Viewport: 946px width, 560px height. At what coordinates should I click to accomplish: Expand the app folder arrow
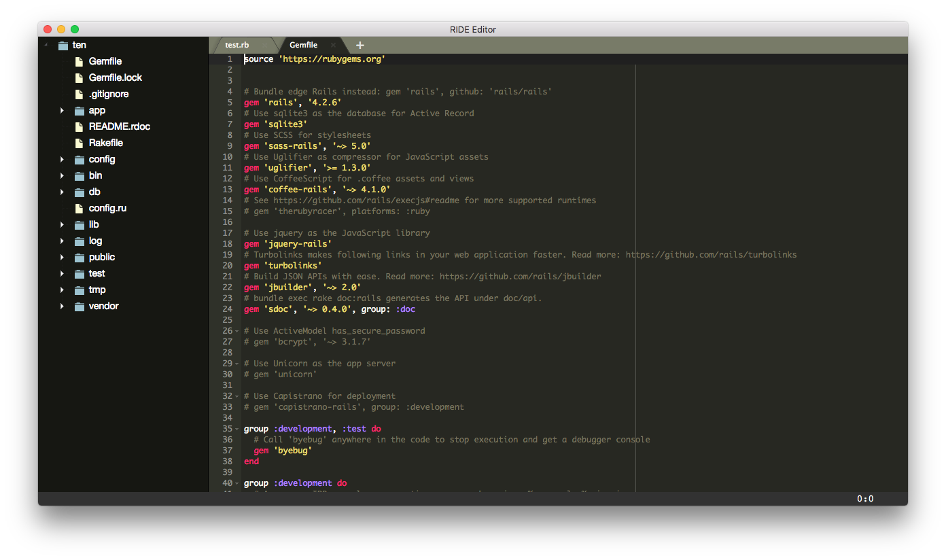(62, 110)
